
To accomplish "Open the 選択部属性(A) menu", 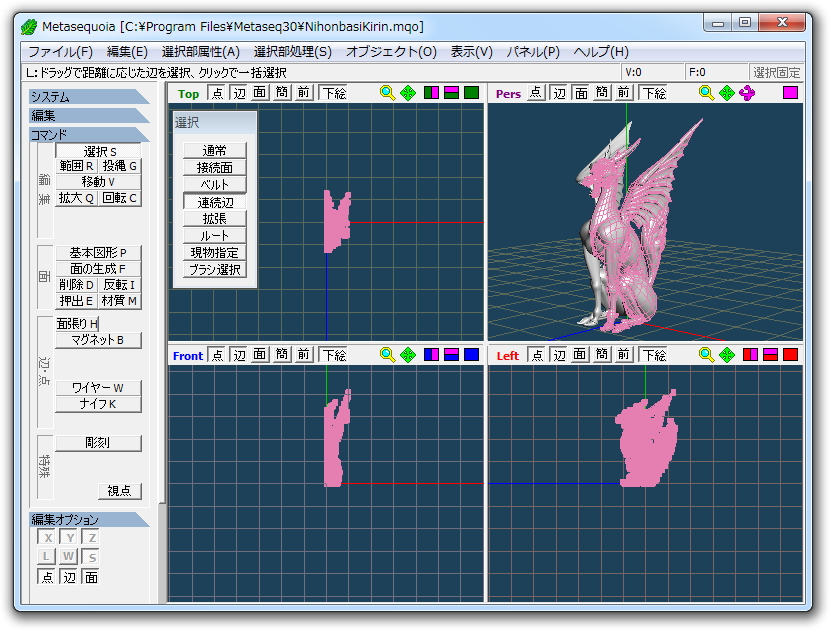I will click(201, 52).
